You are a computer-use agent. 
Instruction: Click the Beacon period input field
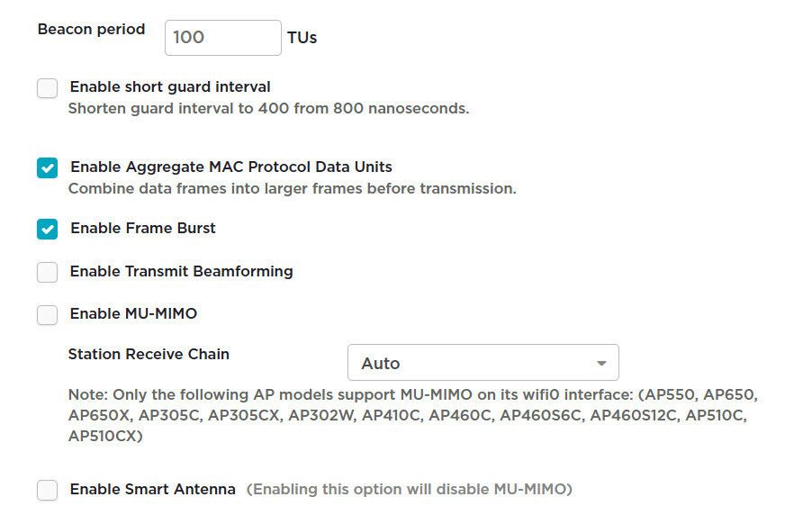pos(222,38)
